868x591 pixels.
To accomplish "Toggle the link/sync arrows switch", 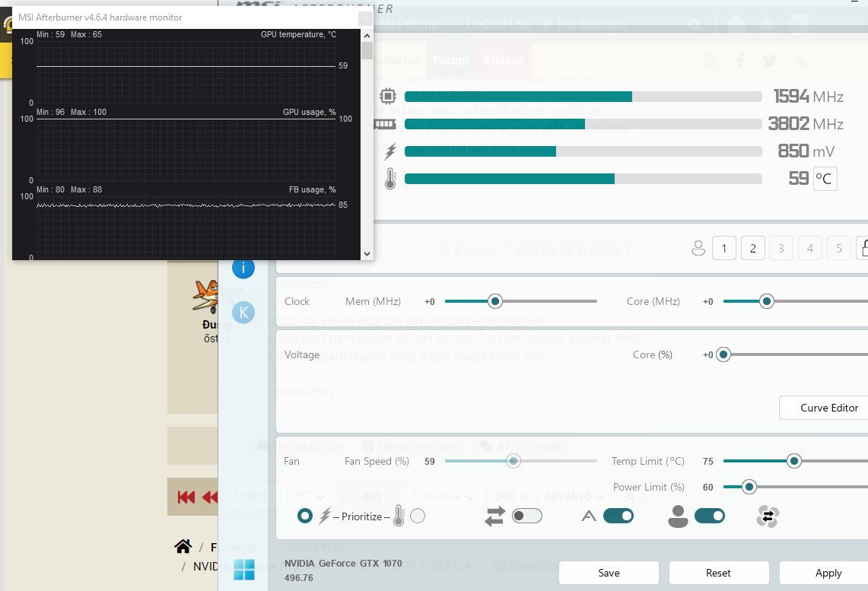I will click(x=527, y=516).
